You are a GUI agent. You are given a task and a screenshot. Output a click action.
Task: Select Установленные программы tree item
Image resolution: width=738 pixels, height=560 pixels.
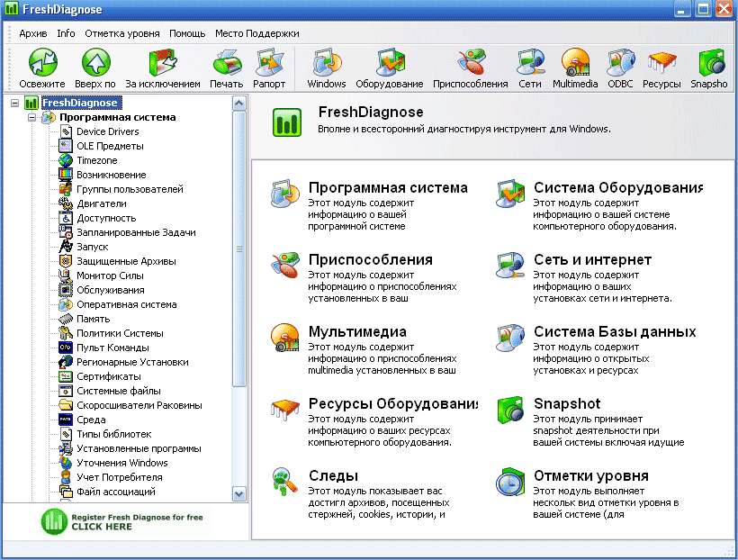click(139, 448)
